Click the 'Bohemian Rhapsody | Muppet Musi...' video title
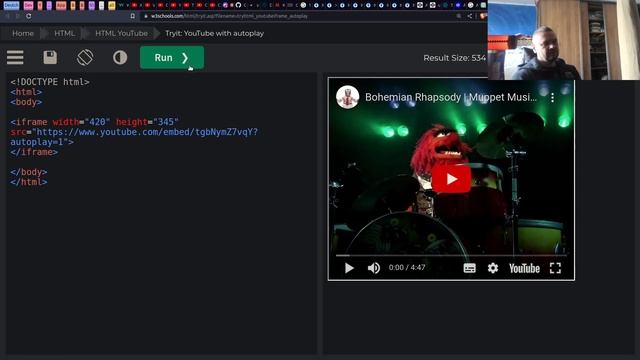Viewport: 640px width, 360px height. 451,97
